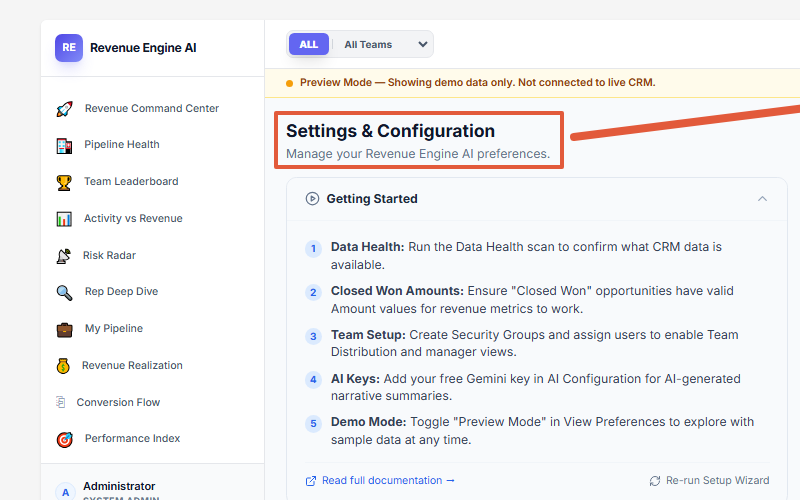Image resolution: width=800 pixels, height=500 pixels.
Task: Click the Getting Started play circle icon
Action: point(312,198)
